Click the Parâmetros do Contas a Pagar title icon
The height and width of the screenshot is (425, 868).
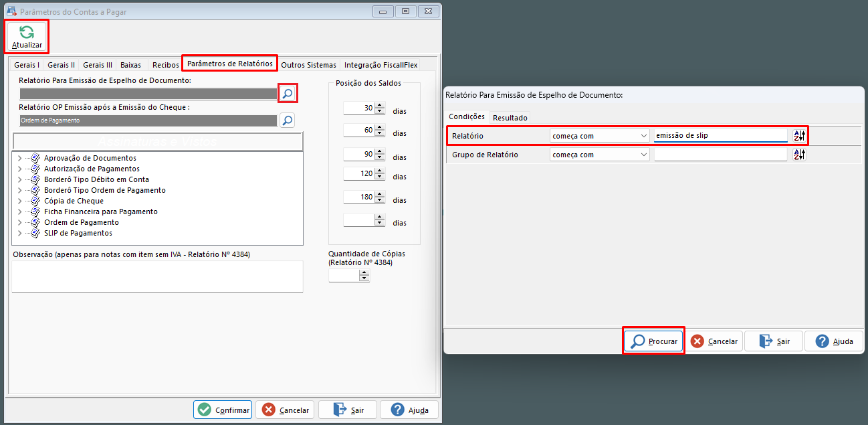[11, 11]
